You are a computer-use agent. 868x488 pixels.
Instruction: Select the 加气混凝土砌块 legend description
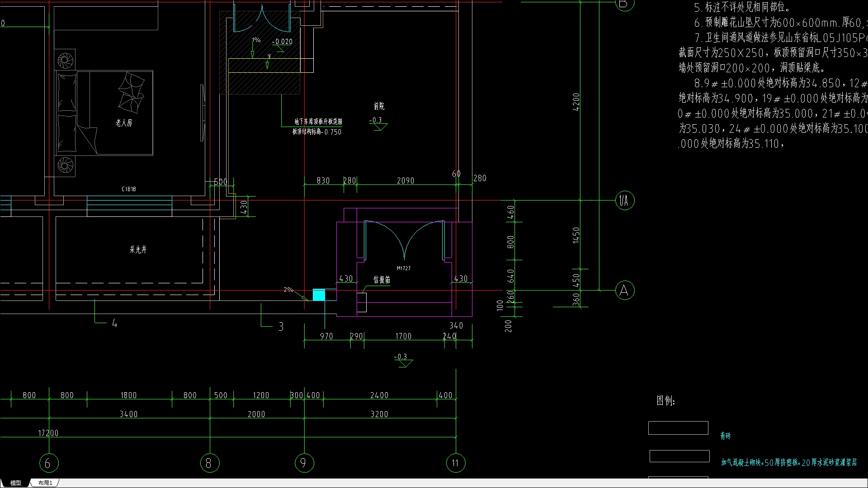click(789, 462)
